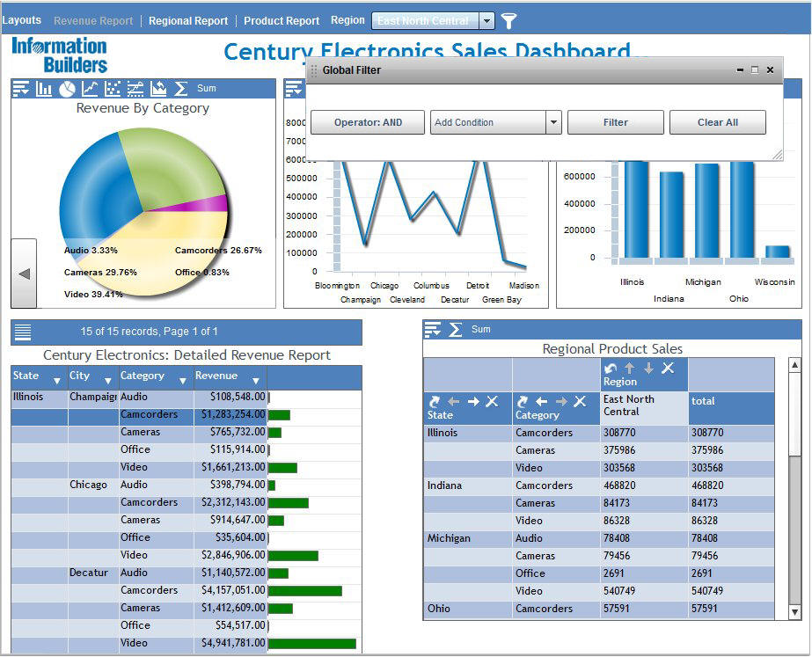Pivot the State field using its curved arrow
Viewport: 812px width, 657px height.
[435, 401]
